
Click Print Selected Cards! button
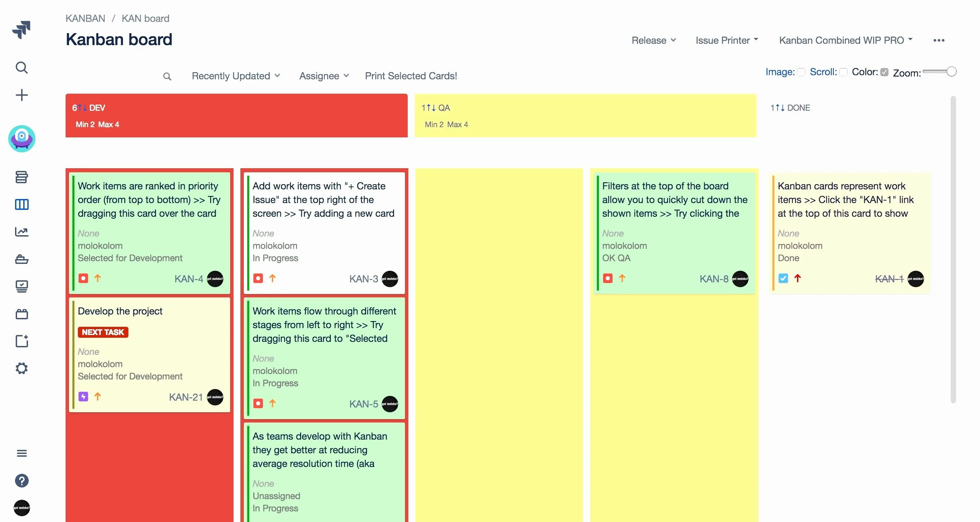click(x=411, y=76)
